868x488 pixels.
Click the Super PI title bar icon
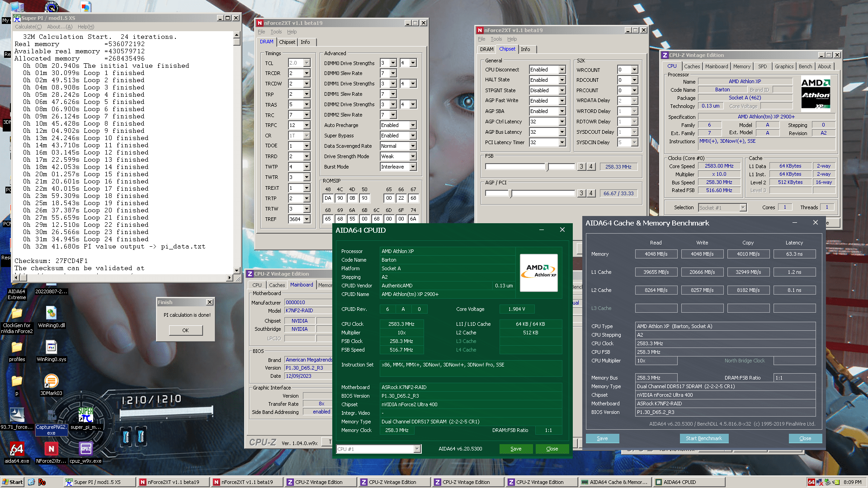(x=17, y=18)
